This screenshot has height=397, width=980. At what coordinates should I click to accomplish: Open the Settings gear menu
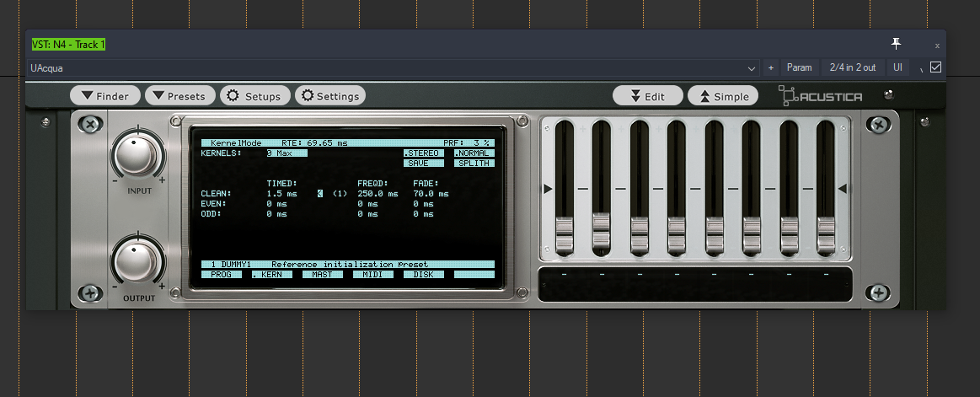tap(330, 95)
